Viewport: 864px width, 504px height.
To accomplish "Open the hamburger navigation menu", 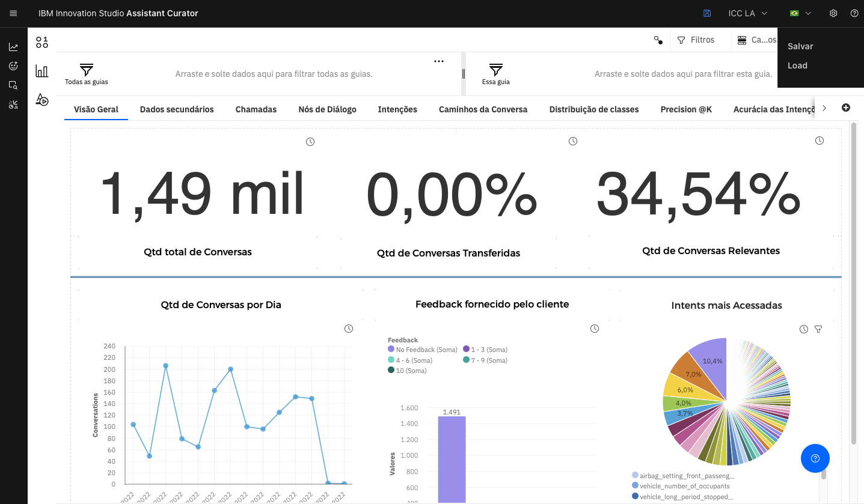I will pos(13,13).
